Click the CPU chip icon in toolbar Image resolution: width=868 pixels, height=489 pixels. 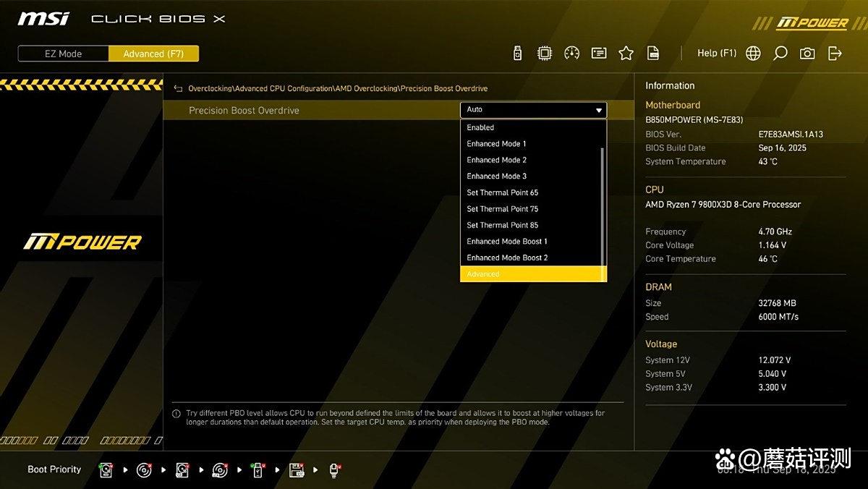545,54
